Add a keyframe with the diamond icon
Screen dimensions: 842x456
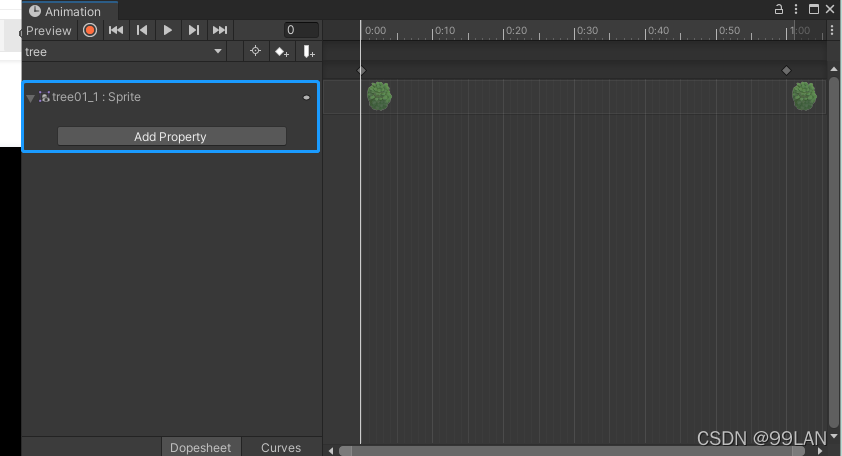pos(282,52)
